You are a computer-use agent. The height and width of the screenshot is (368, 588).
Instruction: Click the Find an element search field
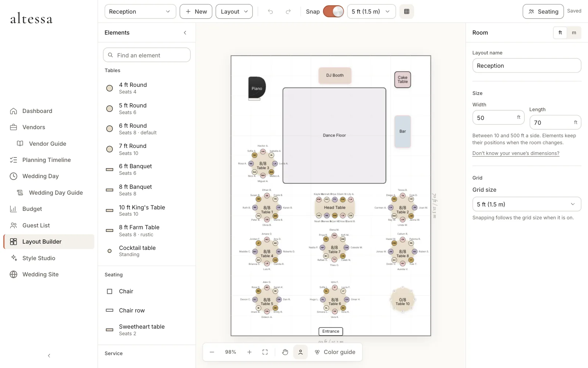pyautogui.click(x=147, y=55)
